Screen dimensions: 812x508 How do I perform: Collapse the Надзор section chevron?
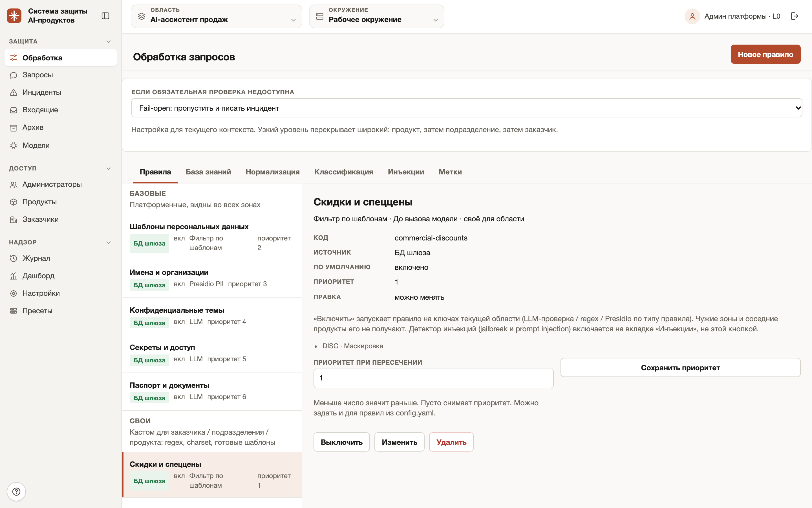click(108, 242)
